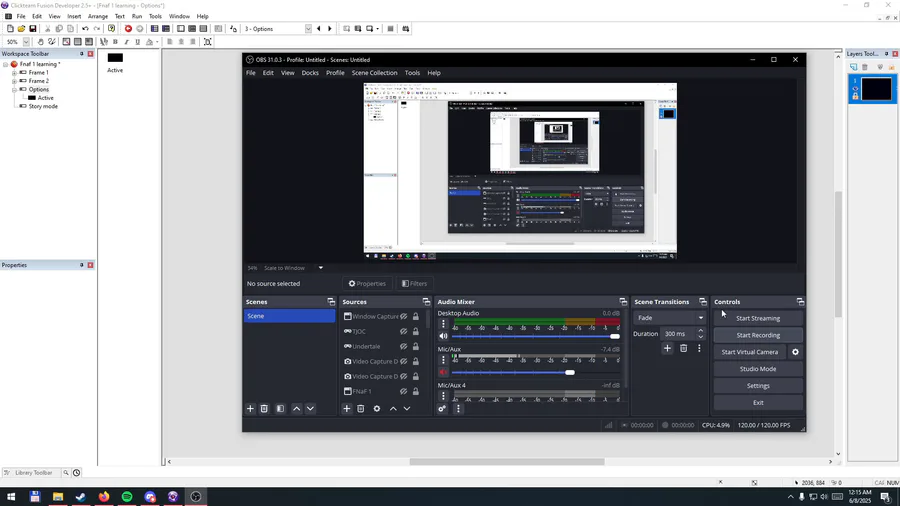Remove scene using Scenes trash icon
900x506 pixels.
[264, 408]
